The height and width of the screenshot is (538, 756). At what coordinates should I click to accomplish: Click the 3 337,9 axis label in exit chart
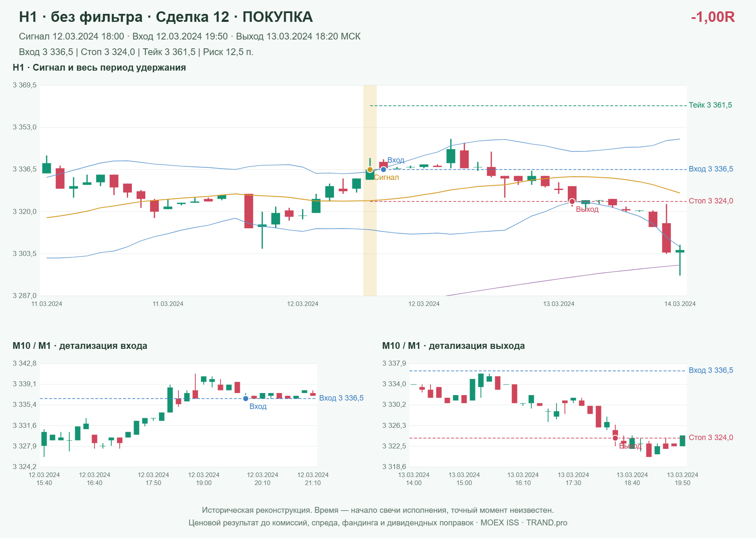tap(394, 364)
